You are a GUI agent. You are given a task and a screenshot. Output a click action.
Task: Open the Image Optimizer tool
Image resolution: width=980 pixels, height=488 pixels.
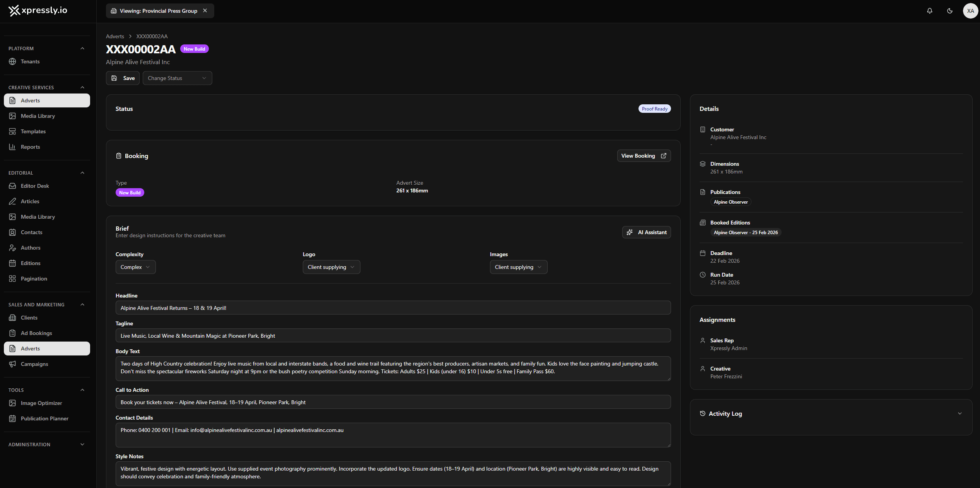pos(41,403)
